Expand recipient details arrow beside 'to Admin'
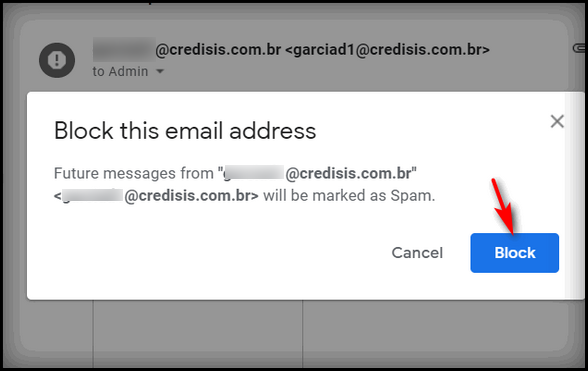588x371 pixels. (x=160, y=71)
